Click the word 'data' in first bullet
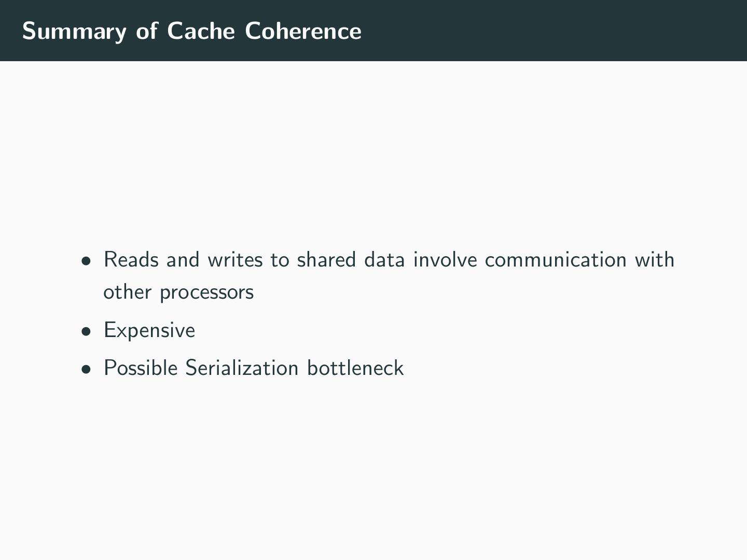747x560 pixels. [x=384, y=260]
